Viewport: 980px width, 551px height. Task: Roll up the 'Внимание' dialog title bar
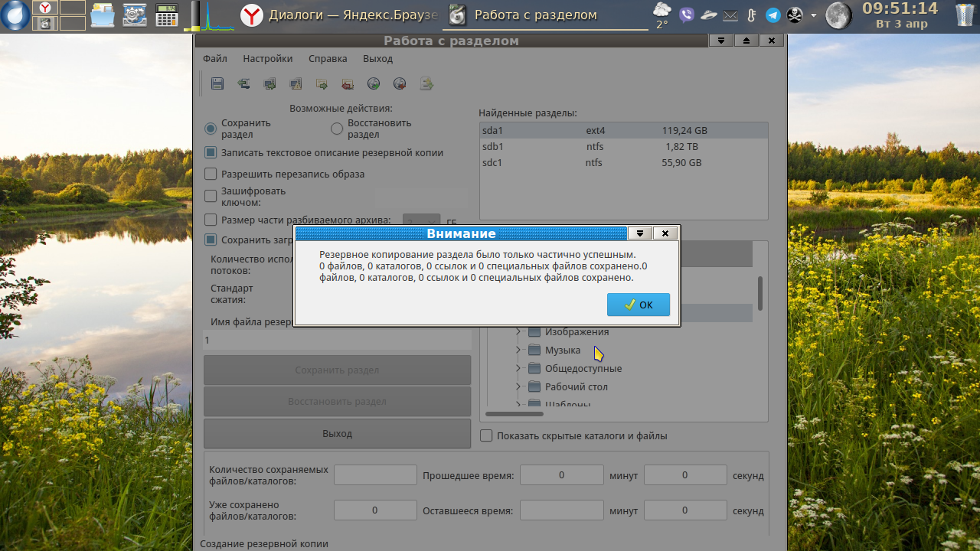point(639,233)
